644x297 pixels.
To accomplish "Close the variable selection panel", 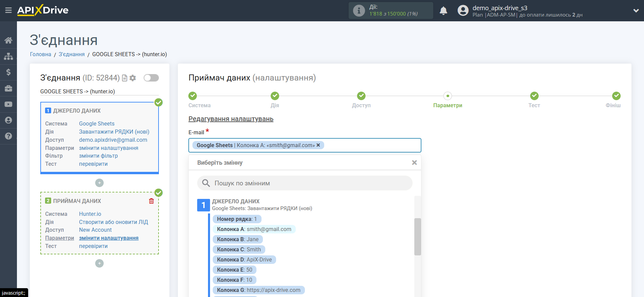I will [x=414, y=163].
